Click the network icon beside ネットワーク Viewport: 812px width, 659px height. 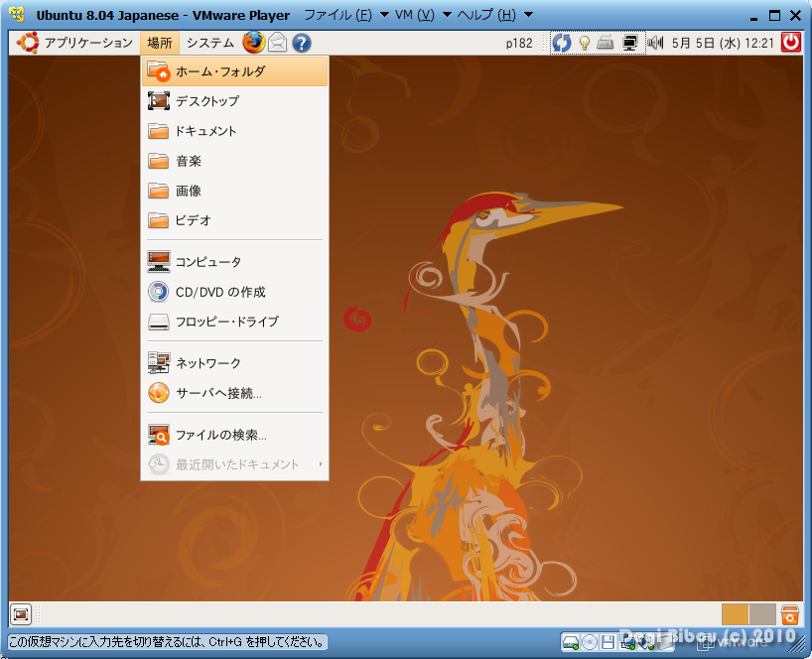(159, 363)
